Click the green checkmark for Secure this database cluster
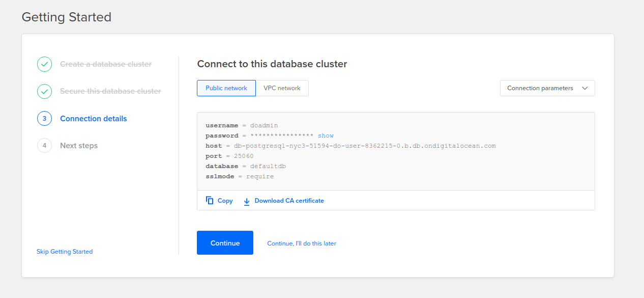This screenshot has width=644, height=298. [x=45, y=91]
